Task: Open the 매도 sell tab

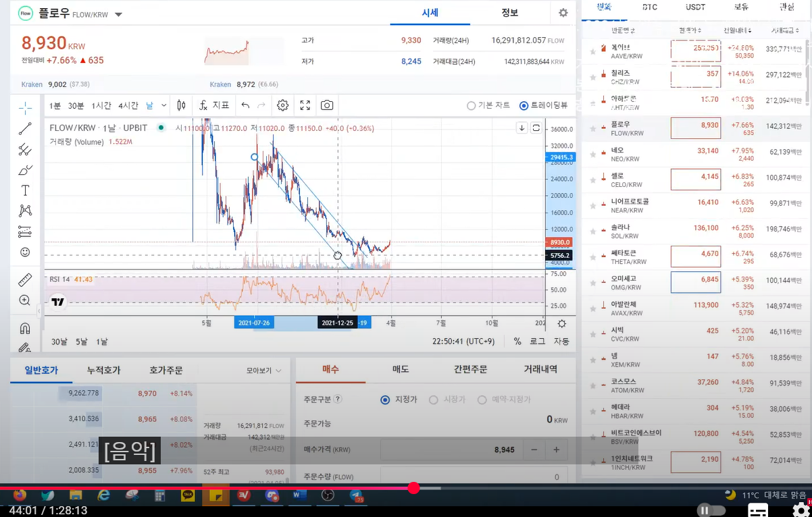Action: pyautogui.click(x=401, y=369)
